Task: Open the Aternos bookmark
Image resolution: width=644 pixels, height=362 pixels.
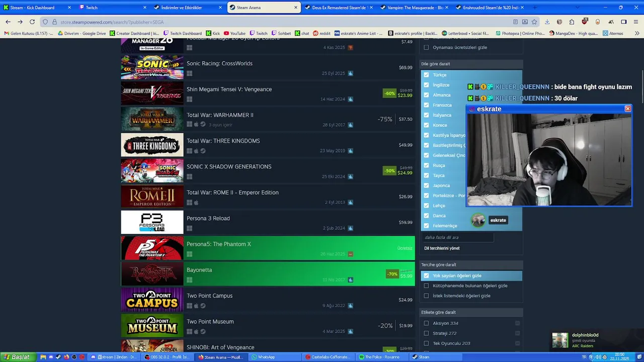Action: 613,33
